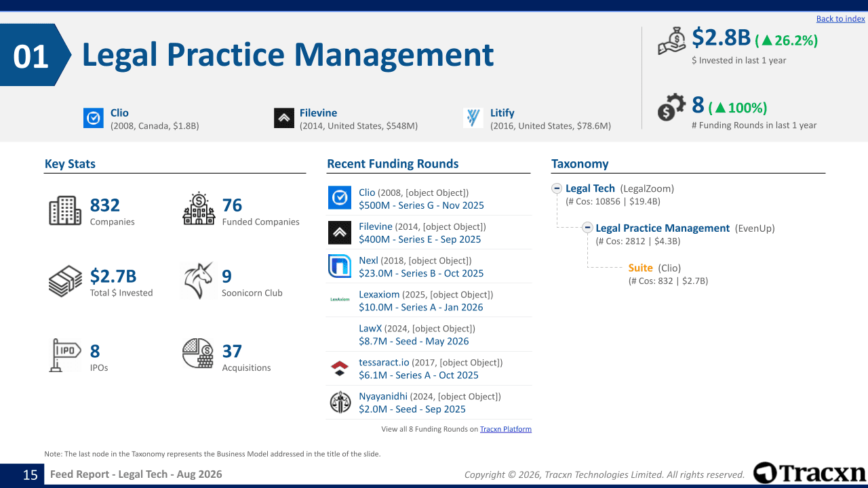Screen dimensions: 868x488
Task: Click the "Feed Report - Legal Tech - Aug 2026" footer text
Action: tap(136, 474)
